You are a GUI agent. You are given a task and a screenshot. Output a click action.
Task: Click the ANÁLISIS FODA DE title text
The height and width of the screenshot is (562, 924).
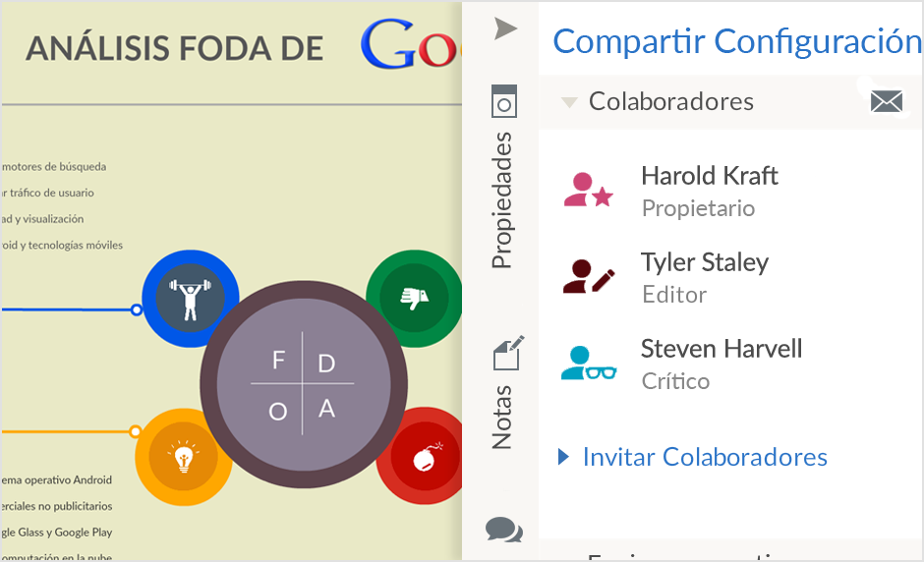pyautogui.click(x=174, y=48)
